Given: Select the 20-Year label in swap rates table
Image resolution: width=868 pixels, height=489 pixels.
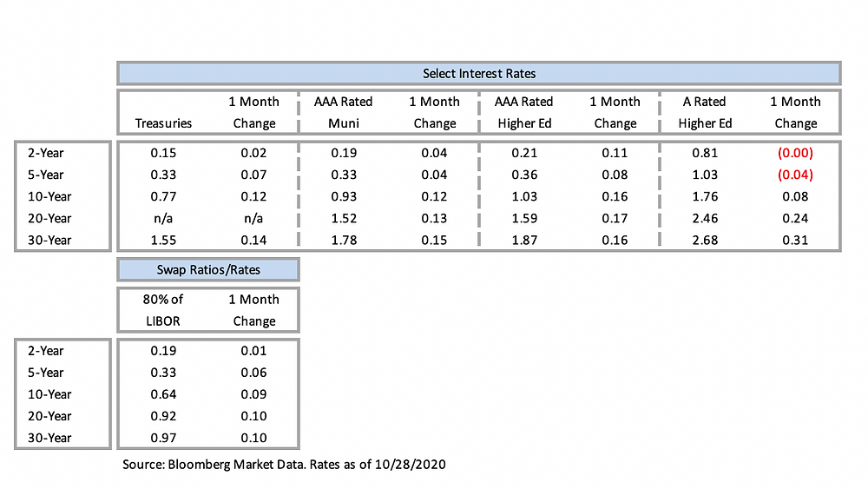Looking at the screenshot, I should 49,416.
